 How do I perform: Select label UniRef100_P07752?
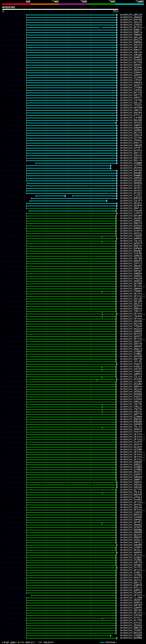131,567
